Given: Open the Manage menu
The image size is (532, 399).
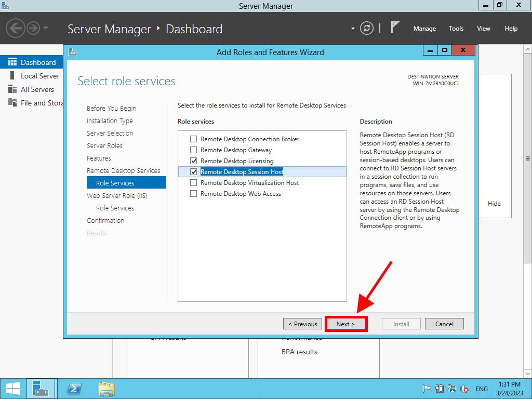Looking at the screenshot, I should point(424,29).
